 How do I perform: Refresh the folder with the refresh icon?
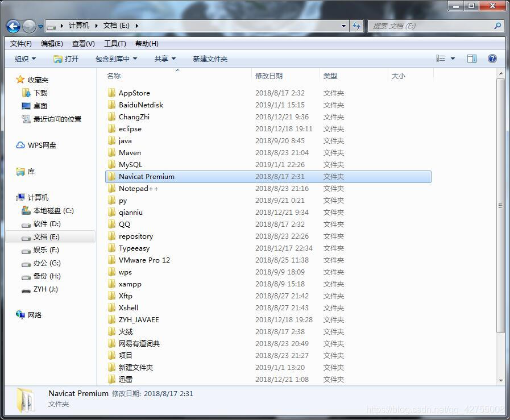(356, 26)
